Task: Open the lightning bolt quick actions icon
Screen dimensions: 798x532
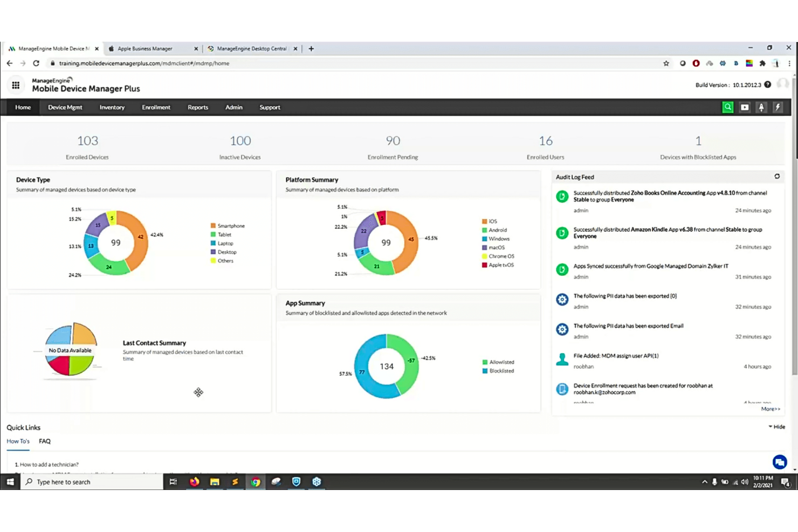Action: point(778,107)
